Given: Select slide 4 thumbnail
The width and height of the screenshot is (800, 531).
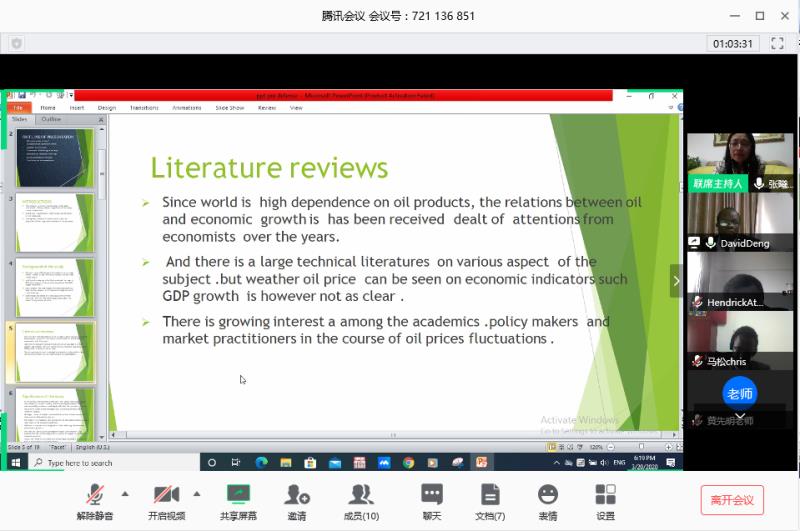Looking at the screenshot, I should click(x=55, y=287).
